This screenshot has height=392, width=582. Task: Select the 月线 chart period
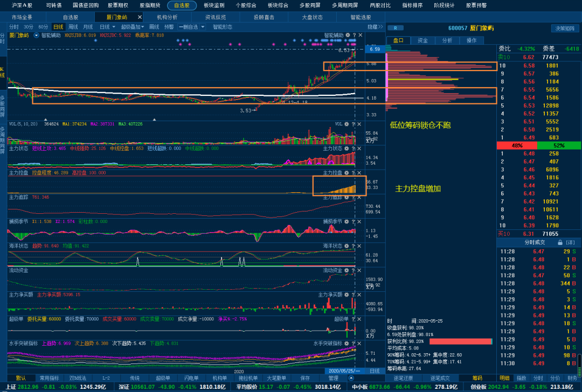pyautogui.click(x=88, y=27)
